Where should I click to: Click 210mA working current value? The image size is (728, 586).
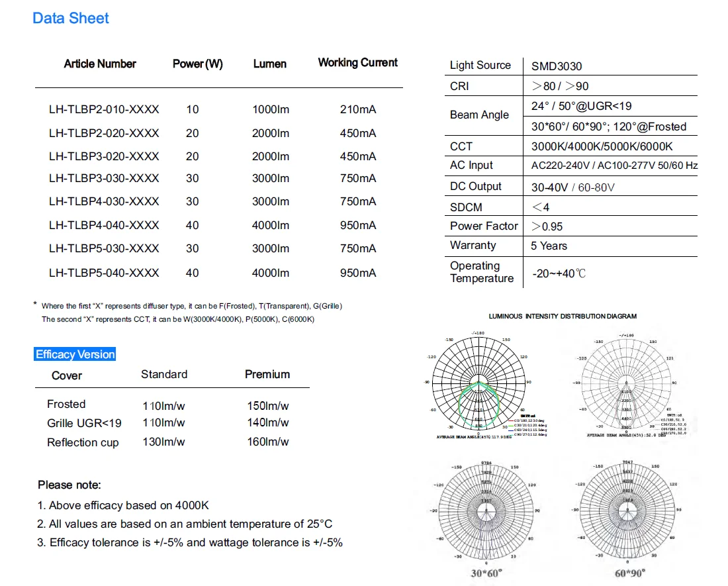coord(358,109)
